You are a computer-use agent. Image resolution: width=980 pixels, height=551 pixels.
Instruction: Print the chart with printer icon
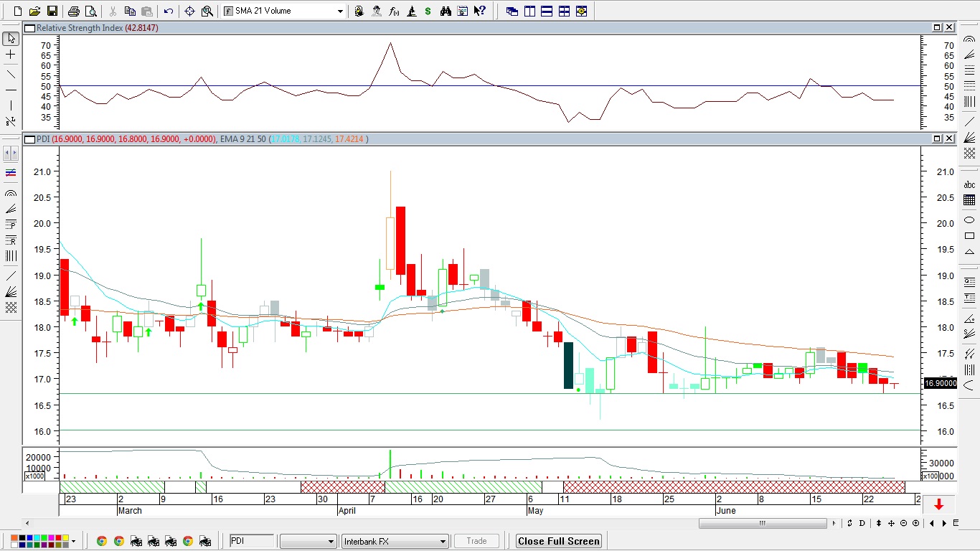coord(73,11)
